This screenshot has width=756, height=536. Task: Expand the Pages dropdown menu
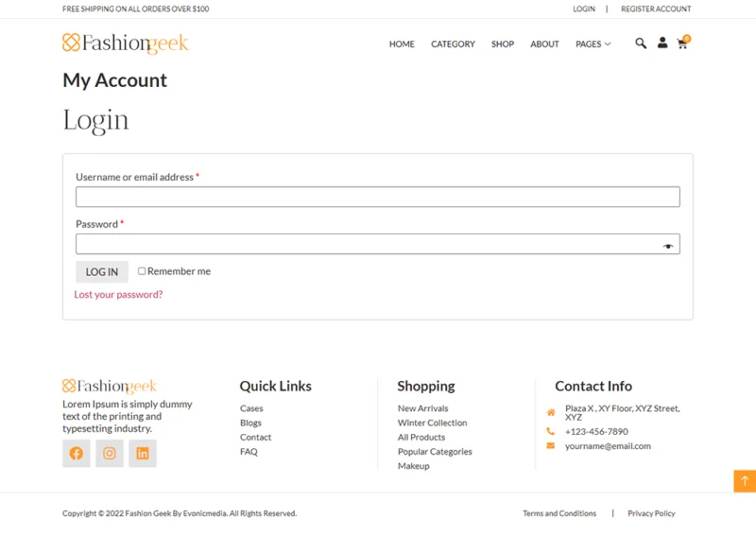point(593,43)
